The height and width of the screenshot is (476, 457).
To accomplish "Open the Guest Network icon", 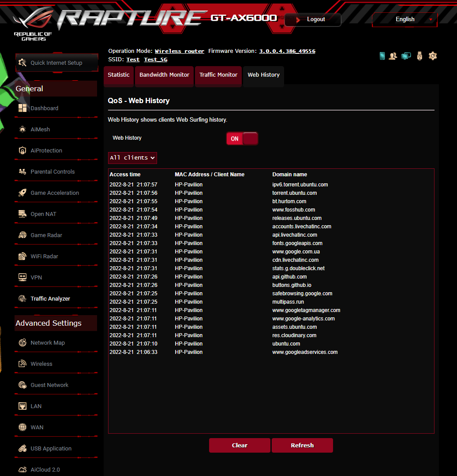I will pyautogui.click(x=22, y=385).
